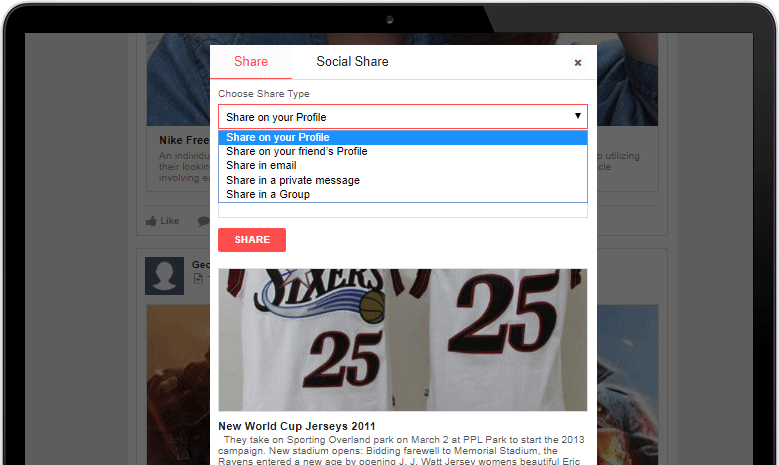
Task: Choose Share on your friend's Profile
Action: (x=403, y=152)
